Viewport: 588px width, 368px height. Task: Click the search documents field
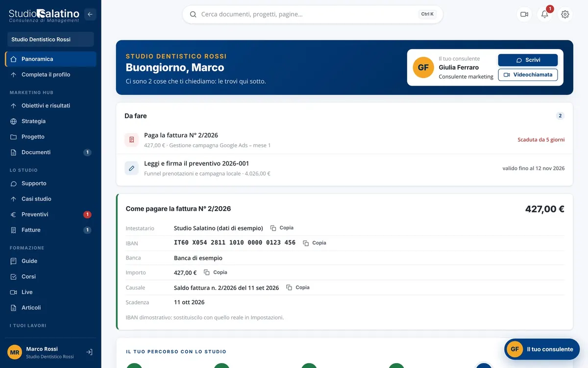pos(313,14)
